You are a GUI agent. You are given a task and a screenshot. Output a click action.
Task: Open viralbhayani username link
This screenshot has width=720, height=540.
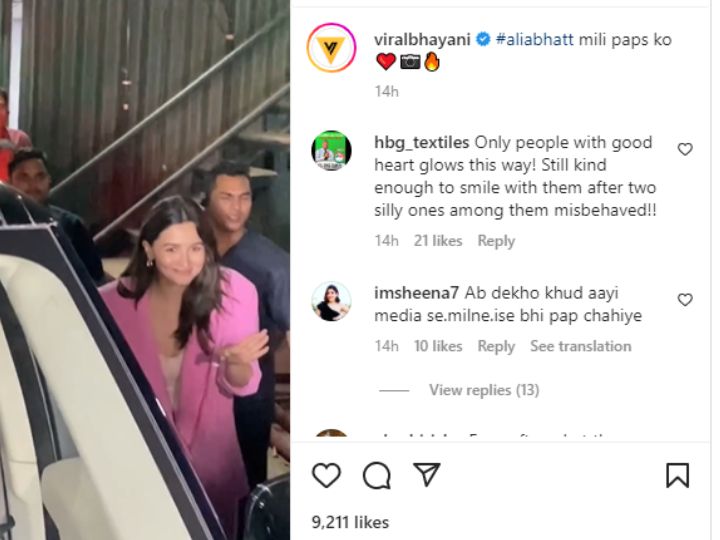click(422, 40)
